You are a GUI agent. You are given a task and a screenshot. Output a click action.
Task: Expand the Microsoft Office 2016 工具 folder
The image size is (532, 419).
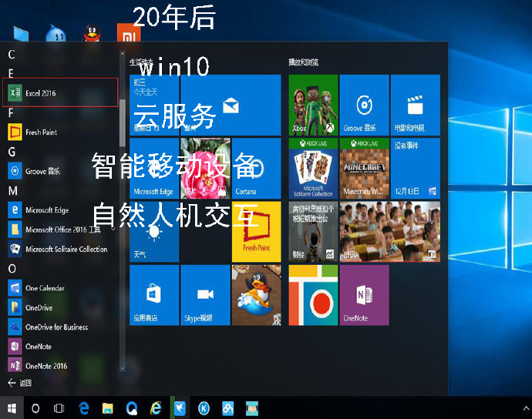pos(62,230)
